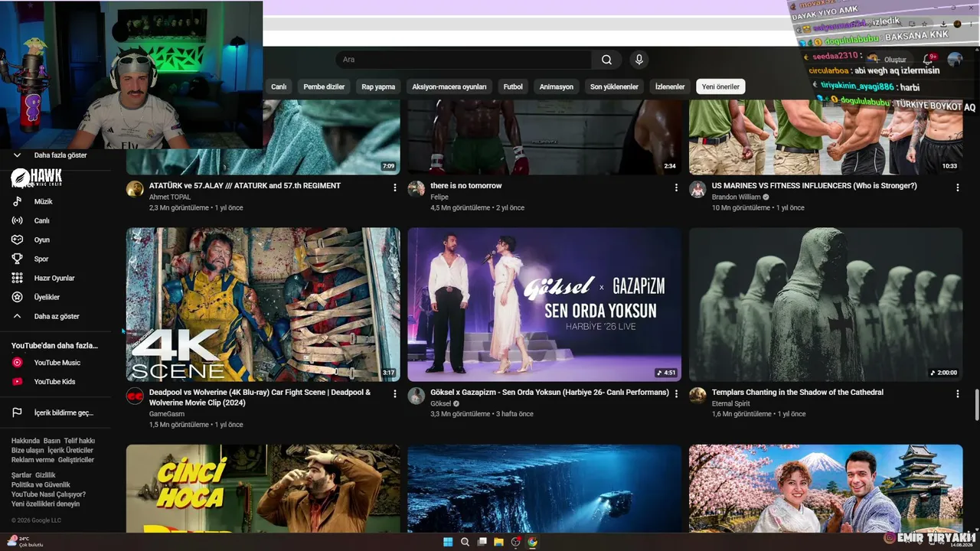Select the Futbol chip
The height and width of the screenshot is (551, 980).
[513, 86]
